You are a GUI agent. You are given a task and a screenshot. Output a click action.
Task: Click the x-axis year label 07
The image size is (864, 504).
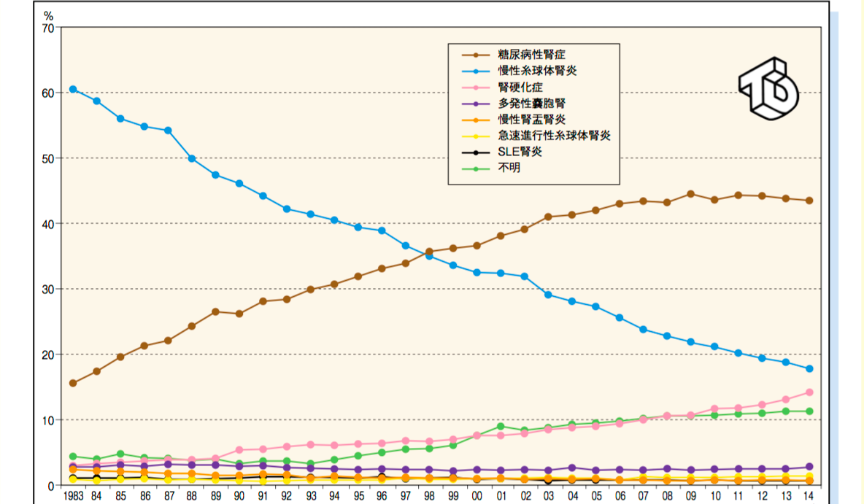pos(643,496)
